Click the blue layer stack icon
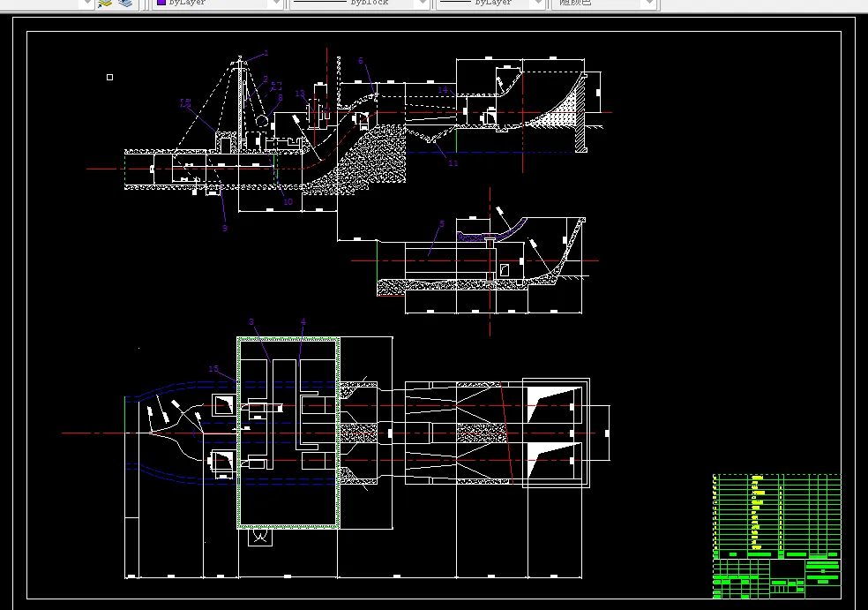Viewport: 868px width, 610px height. click(125, 3)
